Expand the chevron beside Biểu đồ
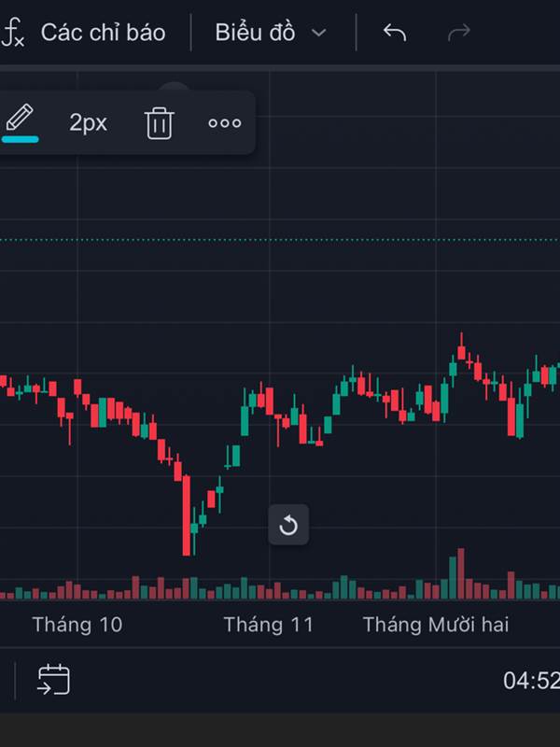 coord(319,34)
